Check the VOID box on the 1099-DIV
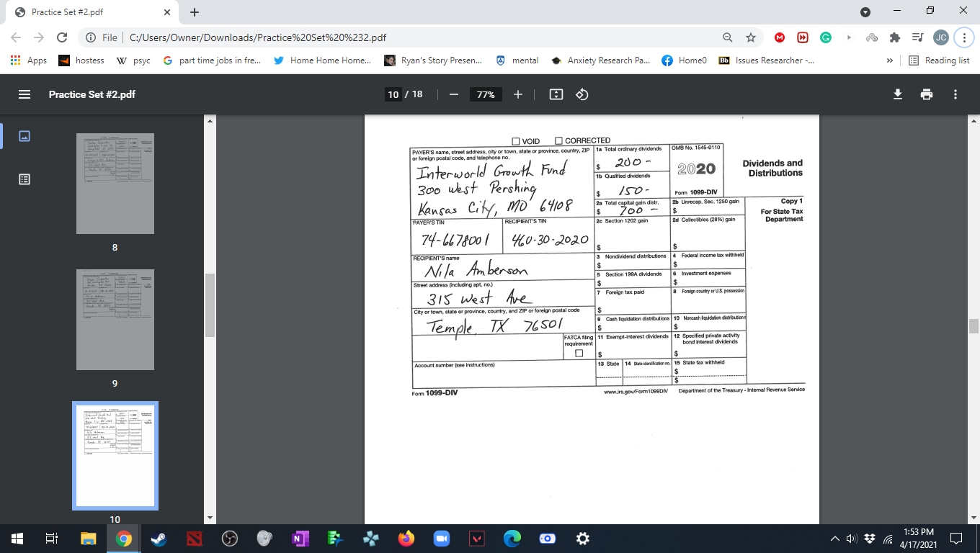 [516, 140]
